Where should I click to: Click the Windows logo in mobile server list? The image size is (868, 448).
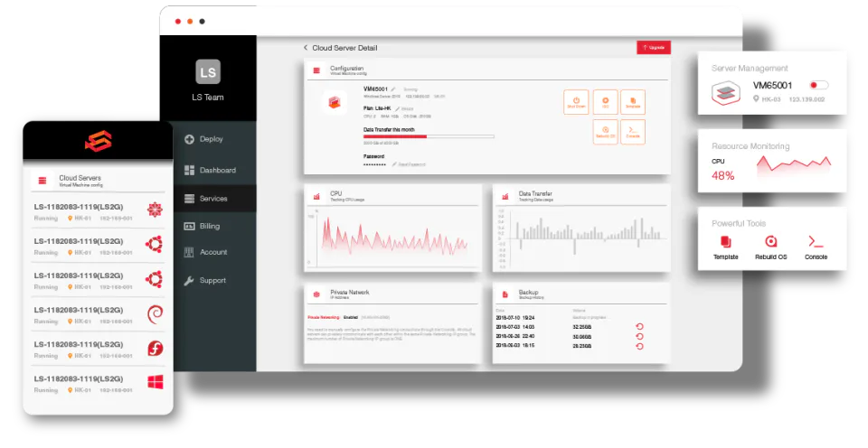(x=155, y=382)
